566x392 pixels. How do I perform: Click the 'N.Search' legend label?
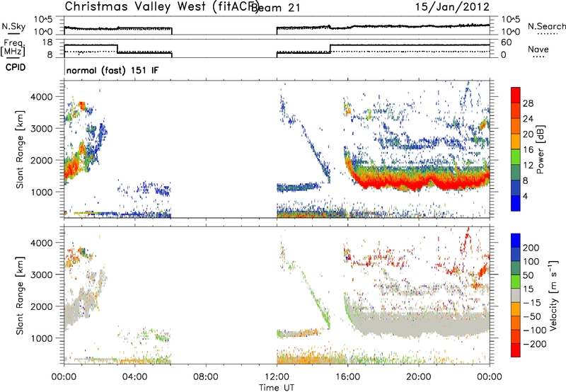pos(546,26)
